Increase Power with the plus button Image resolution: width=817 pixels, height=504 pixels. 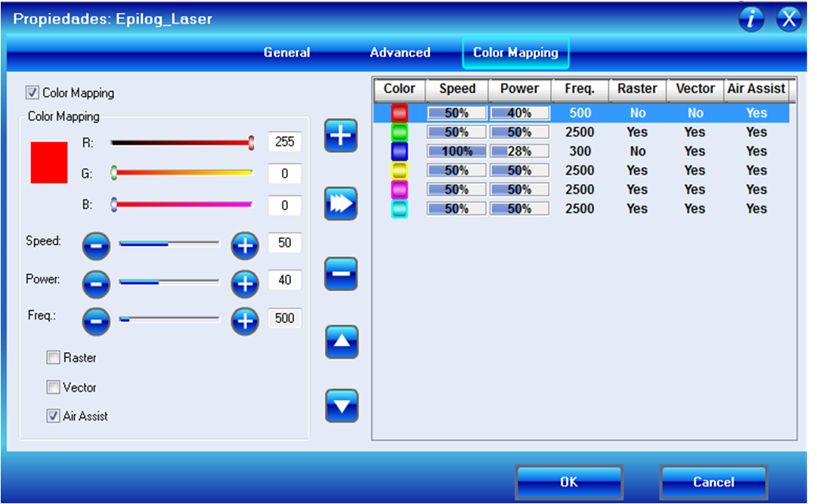tap(245, 284)
